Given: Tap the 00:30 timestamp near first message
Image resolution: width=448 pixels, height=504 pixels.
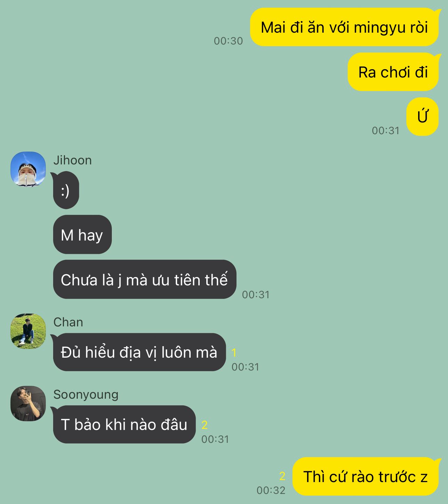Looking at the screenshot, I should 228,41.
